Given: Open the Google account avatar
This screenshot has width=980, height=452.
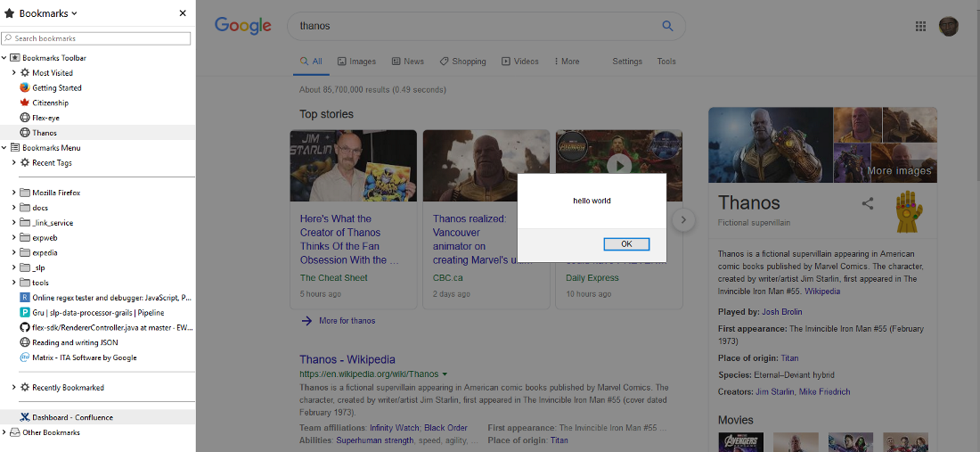Looking at the screenshot, I should tap(948, 26).
